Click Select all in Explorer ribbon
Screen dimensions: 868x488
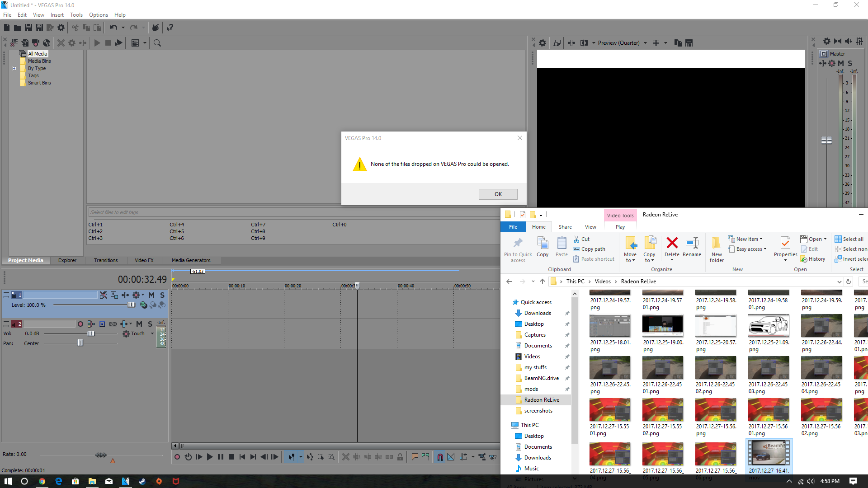click(849, 239)
